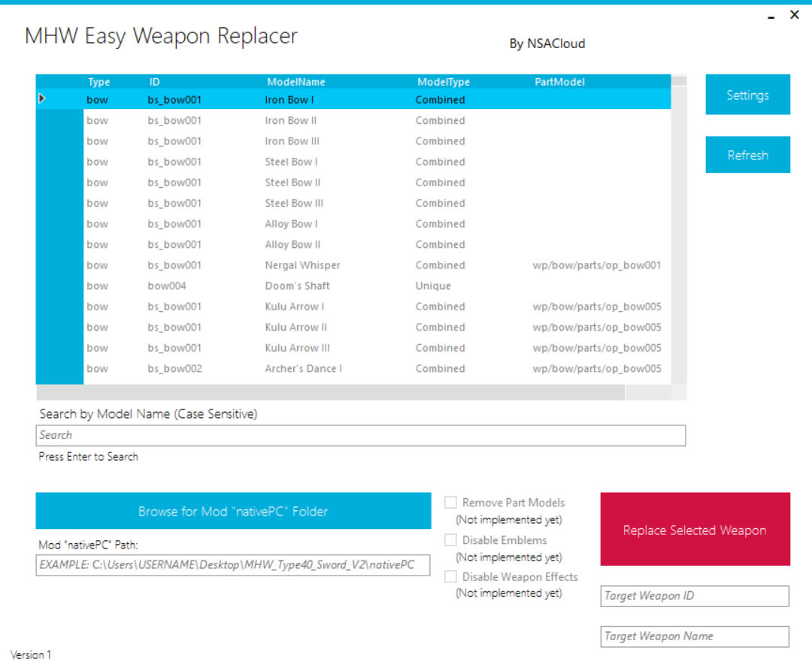Image resolution: width=812 pixels, height=671 pixels.
Task: Check the Disable Weapon Effects option
Action: click(x=451, y=577)
